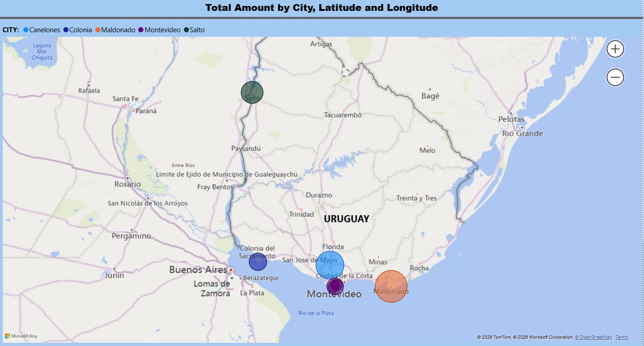This screenshot has height=346, width=644.
Task: Click the Buenos Aires city label
Action: pos(198,270)
